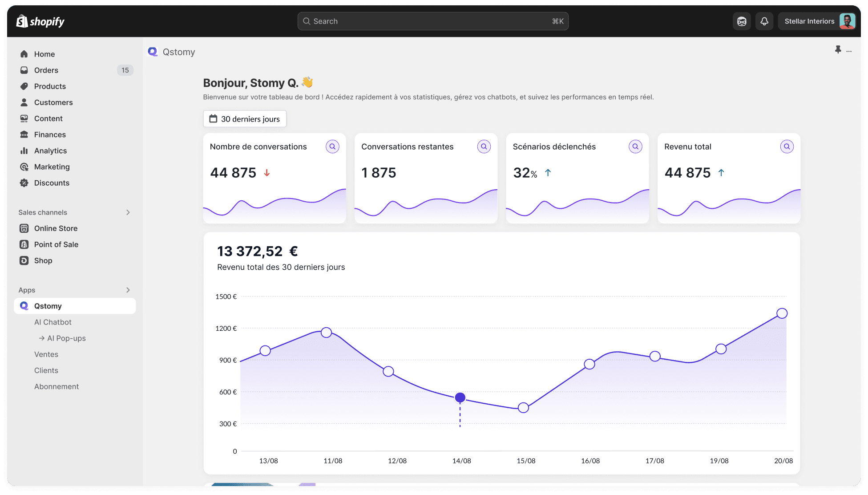Open the 30 derniers jours date picker
This screenshot has height=495, width=868.
[x=245, y=119]
